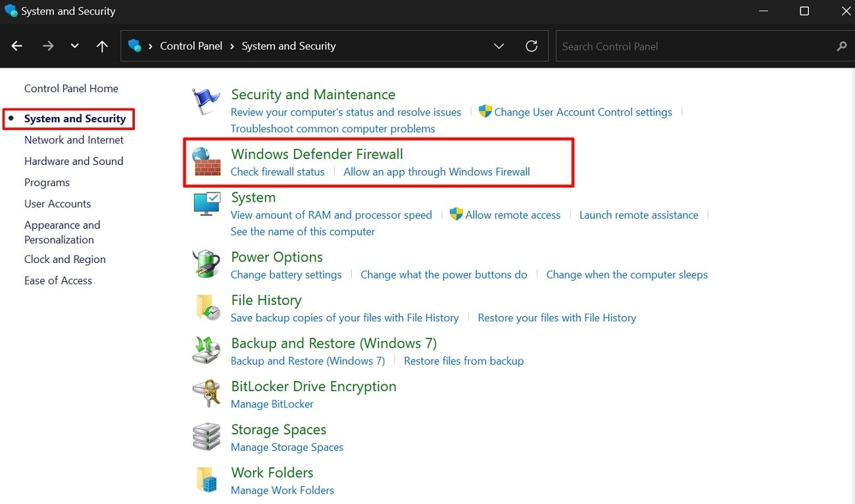The image size is (855, 504).
Task: Open Hardware and Sound category
Action: (x=74, y=161)
